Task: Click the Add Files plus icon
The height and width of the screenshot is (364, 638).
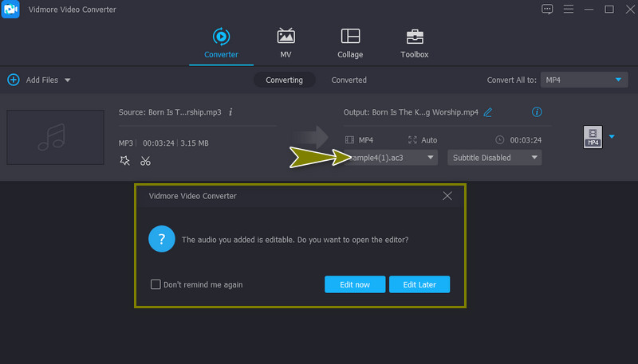Action: pos(14,80)
